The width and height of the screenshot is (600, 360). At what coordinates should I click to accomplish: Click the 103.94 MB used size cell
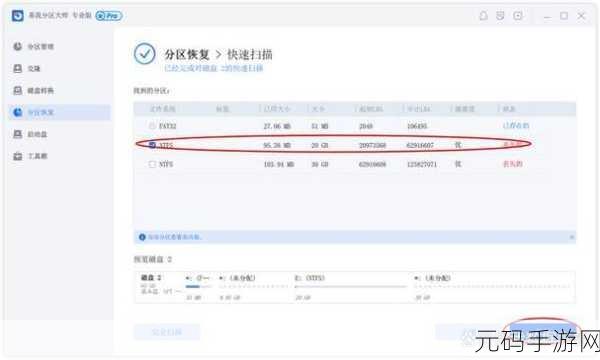pos(279,165)
